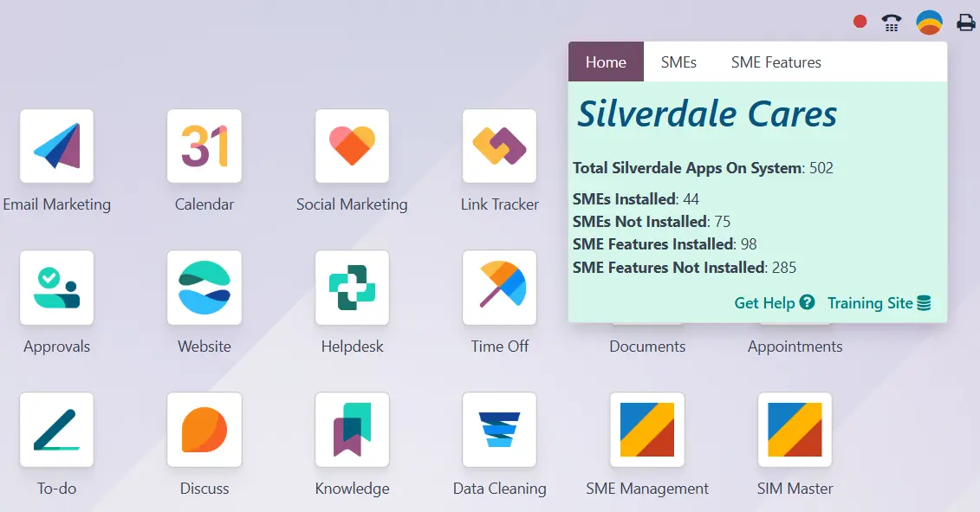The image size is (980, 512).
Task: Launch the To-do app
Action: pyautogui.click(x=57, y=430)
